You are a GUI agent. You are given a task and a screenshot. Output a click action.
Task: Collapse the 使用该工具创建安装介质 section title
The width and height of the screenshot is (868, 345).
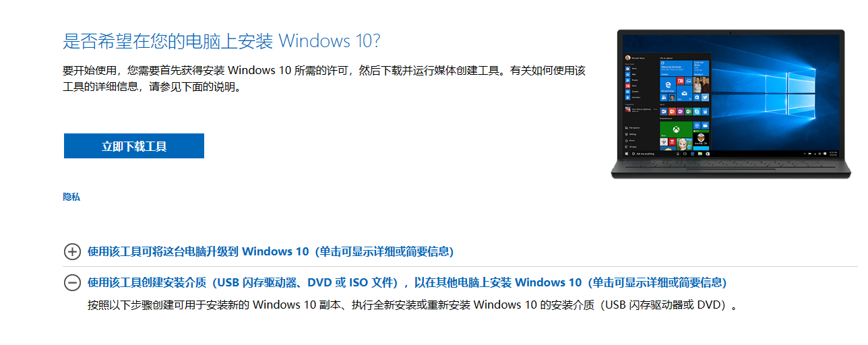click(407, 282)
